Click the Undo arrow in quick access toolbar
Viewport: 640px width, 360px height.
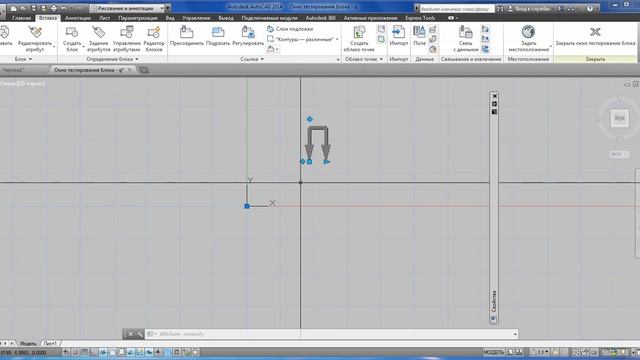click(64, 8)
